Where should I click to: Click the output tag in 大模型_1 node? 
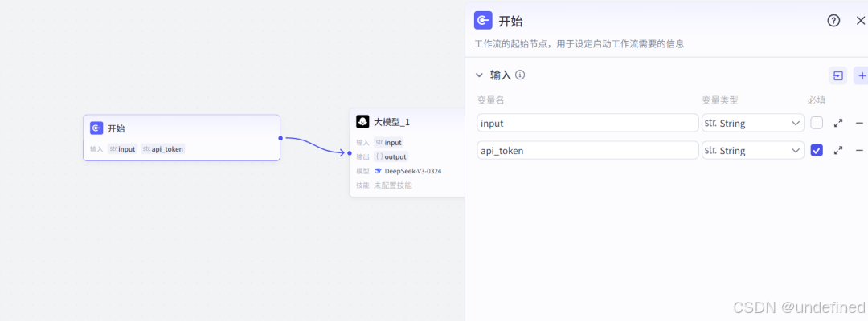pos(391,156)
